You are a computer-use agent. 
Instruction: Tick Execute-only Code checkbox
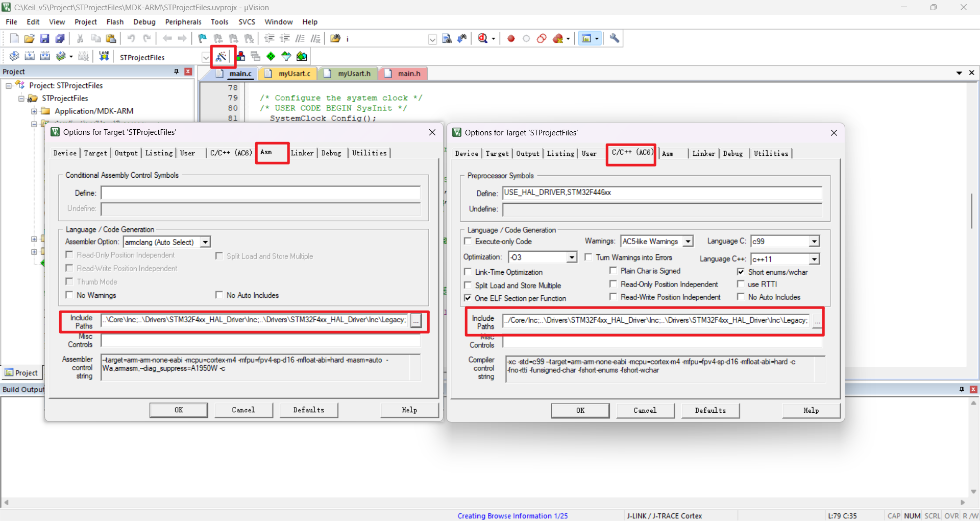tap(468, 241)
